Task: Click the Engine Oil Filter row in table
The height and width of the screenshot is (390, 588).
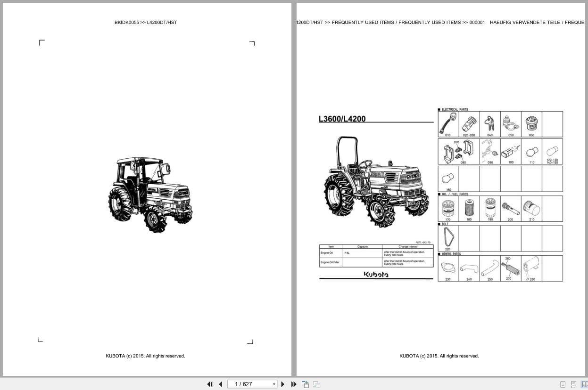Action: [376, 262]
